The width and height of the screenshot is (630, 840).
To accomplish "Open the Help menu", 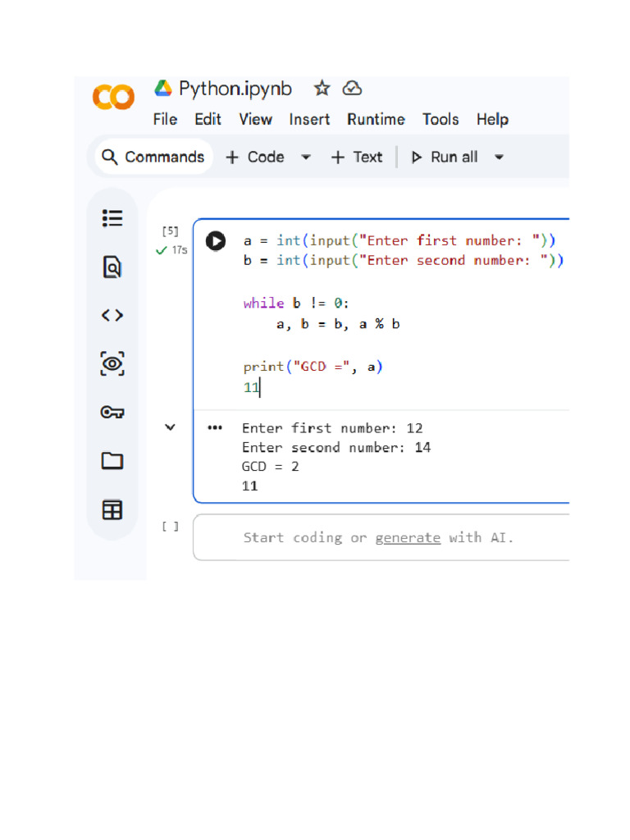I will [x=493, y=119].
